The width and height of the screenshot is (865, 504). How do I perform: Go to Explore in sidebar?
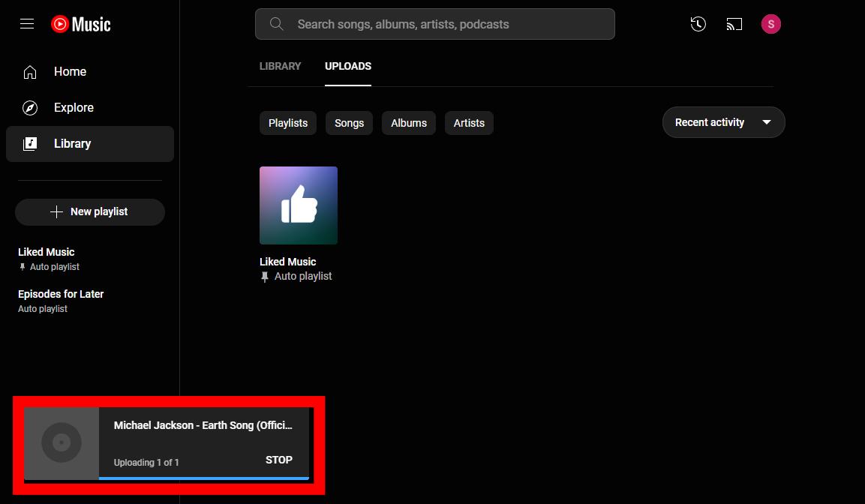point(90,107)
